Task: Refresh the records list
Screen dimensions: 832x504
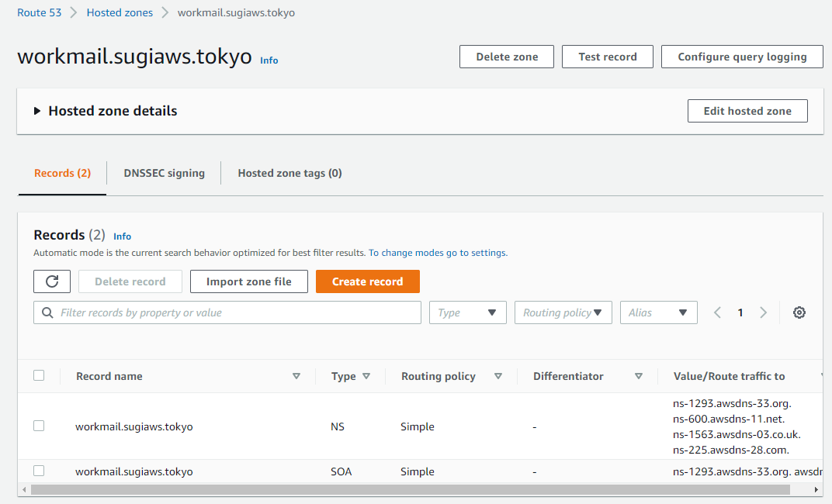Action: coord(52,281)
